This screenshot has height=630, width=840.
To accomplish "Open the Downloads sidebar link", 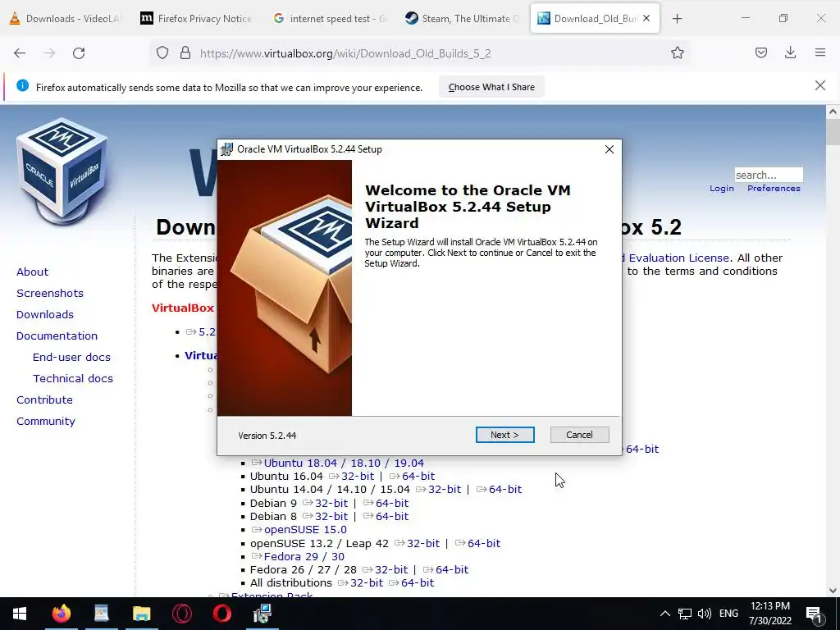I will pos(45,315).
